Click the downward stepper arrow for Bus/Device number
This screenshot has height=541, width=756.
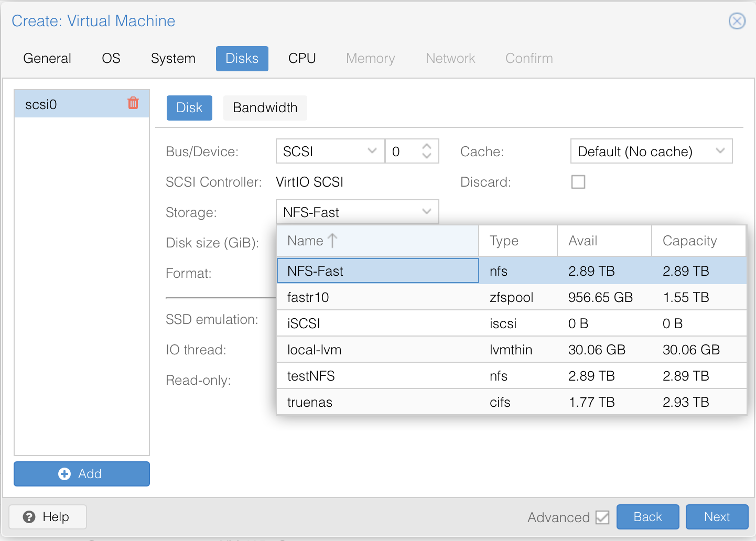pos(427,156)
